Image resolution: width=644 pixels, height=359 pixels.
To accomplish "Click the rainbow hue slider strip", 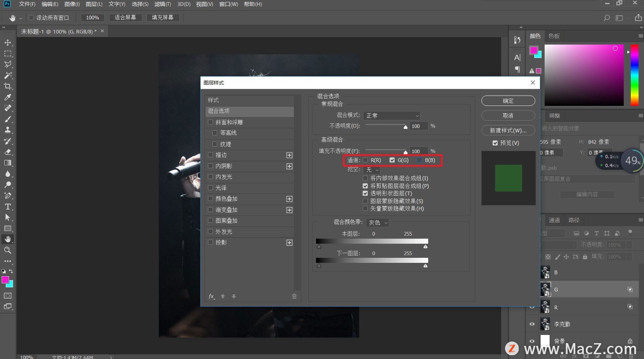I will point(634,75).
